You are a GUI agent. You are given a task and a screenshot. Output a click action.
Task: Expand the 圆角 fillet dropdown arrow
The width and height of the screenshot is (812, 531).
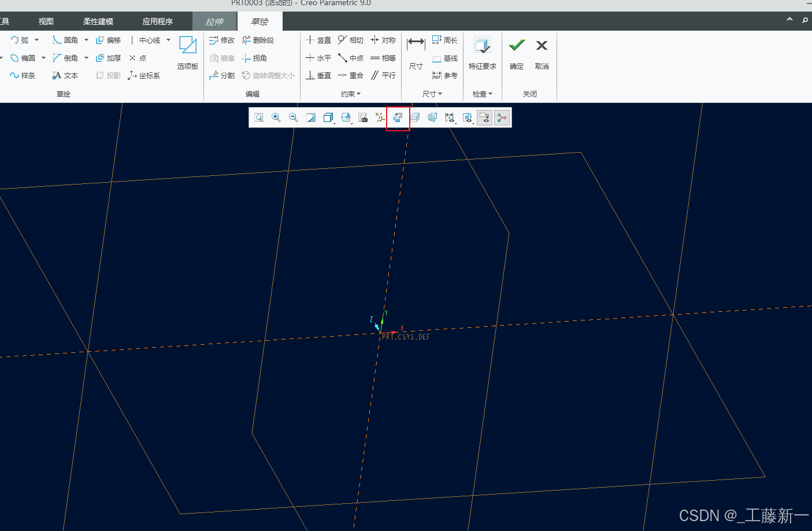tap(86, 40)
